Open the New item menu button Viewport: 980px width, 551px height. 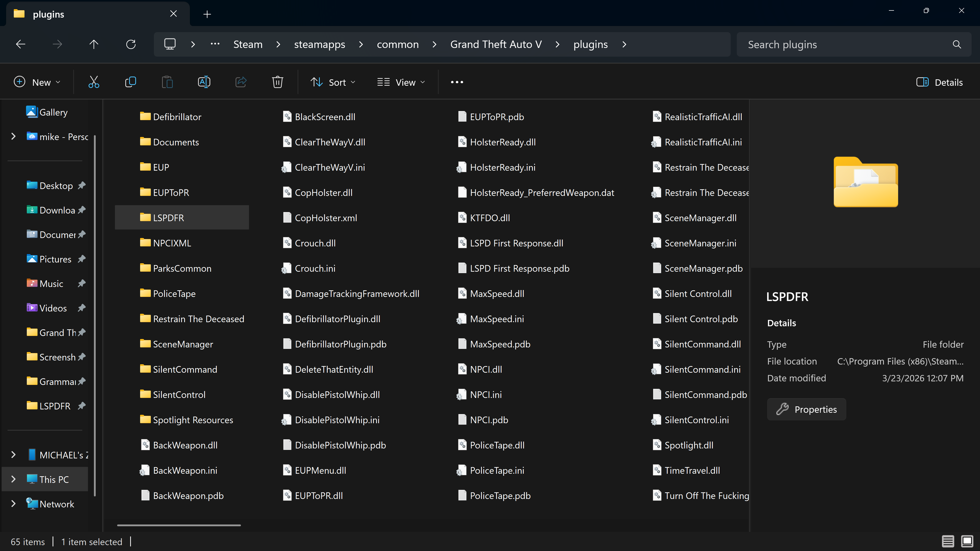click(x=37, y=82)
